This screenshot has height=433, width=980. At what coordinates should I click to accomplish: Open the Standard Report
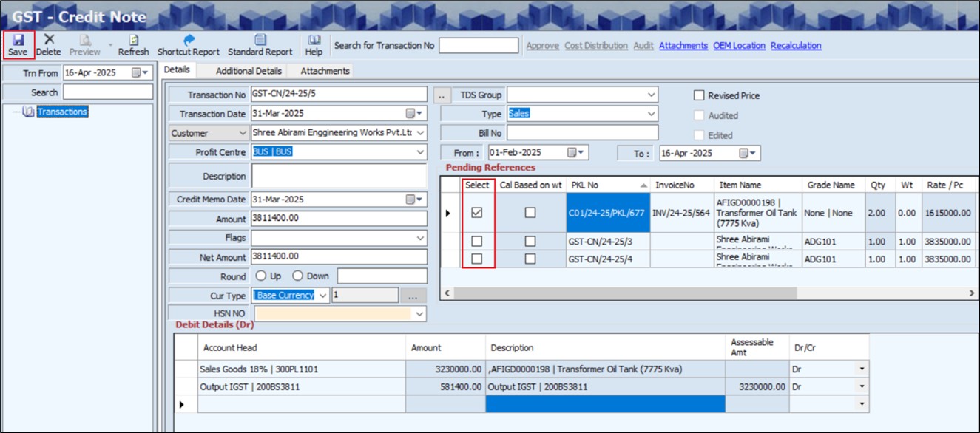(x=260, y=45)
